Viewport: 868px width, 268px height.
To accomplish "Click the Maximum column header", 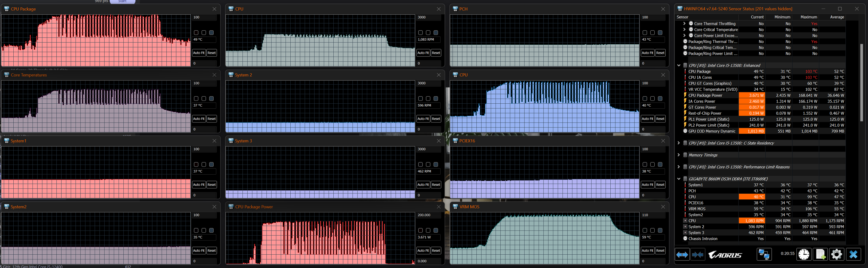I will click(x=805, y=17).
